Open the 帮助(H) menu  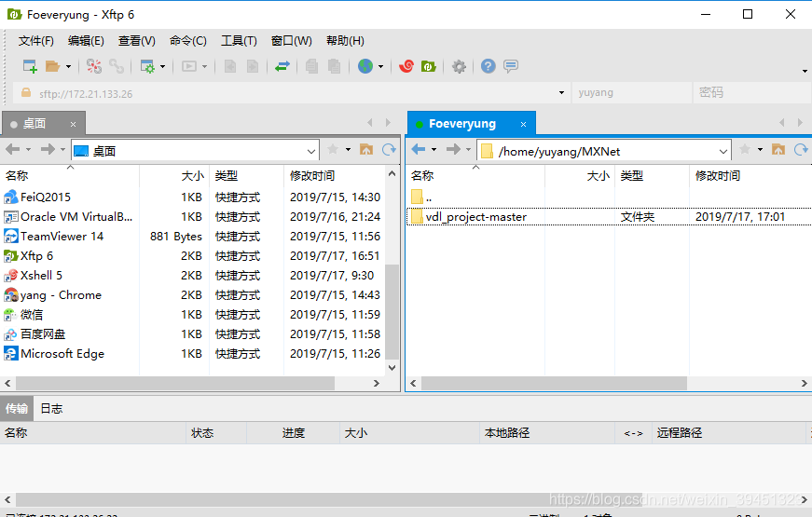click(345, 41)
